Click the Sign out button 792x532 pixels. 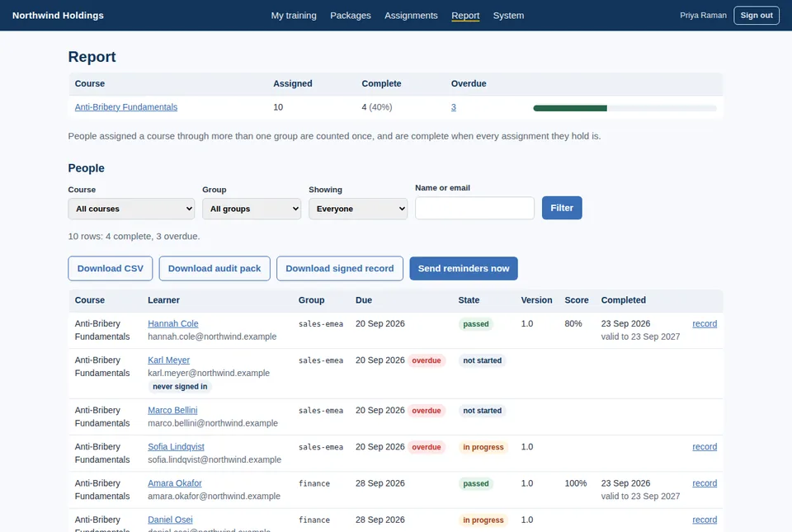click(757, 15)
